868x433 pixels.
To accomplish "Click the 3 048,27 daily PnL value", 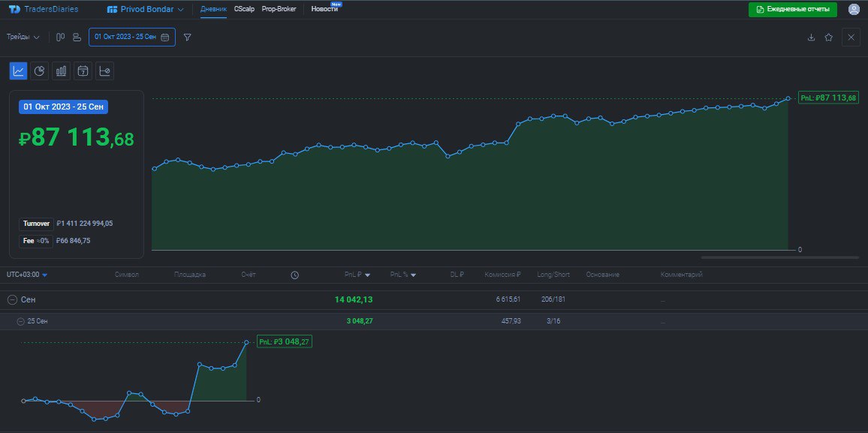I will (x=360, y=320).
